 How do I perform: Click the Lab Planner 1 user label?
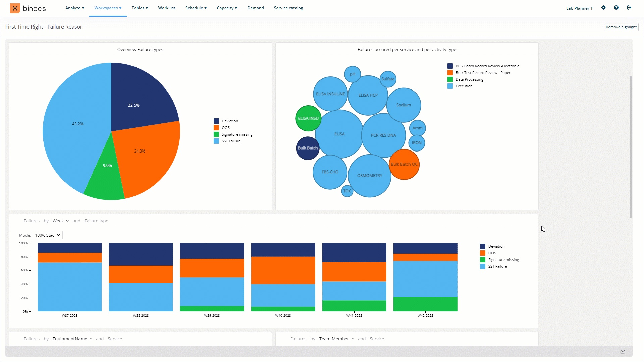[x=579, y=8]
